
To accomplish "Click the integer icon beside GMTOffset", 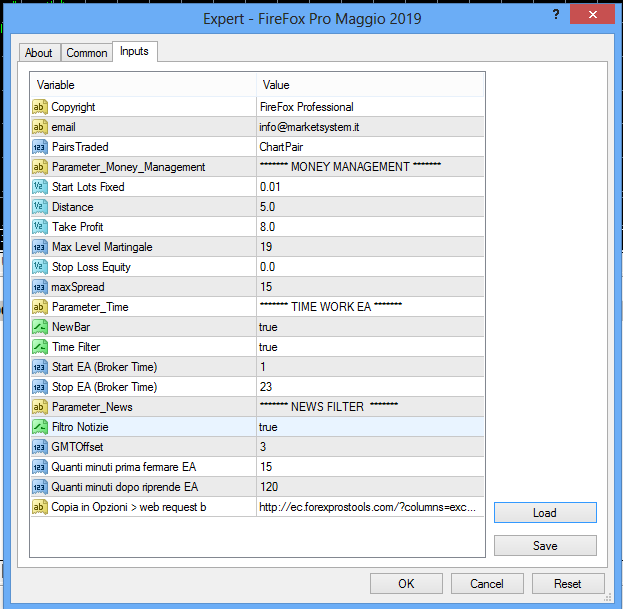I will click(40, 447).
